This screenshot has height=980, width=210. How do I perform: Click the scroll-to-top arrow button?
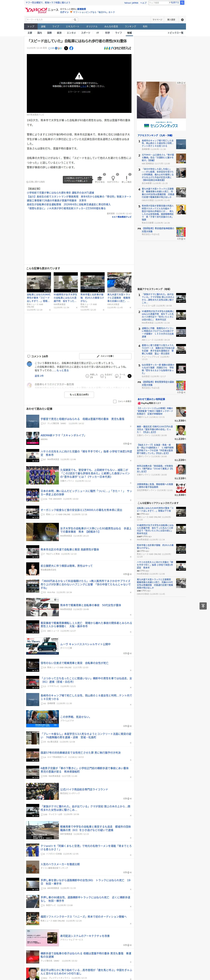[x=203, y=606]
